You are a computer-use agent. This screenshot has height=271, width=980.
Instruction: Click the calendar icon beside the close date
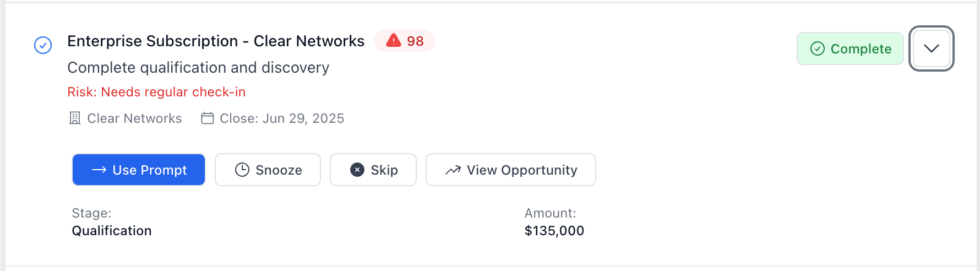click(208, 118)
